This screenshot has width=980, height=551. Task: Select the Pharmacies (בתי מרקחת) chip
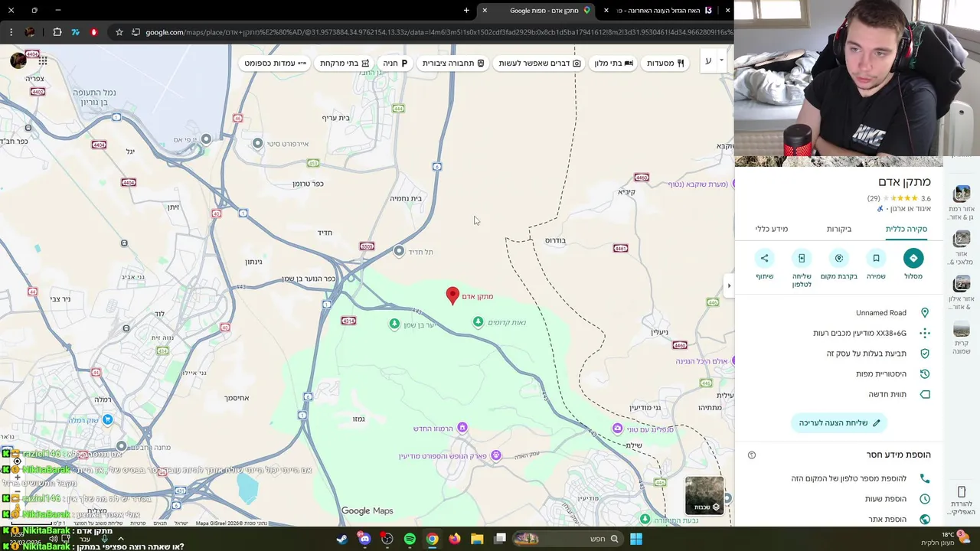(344, 63)
